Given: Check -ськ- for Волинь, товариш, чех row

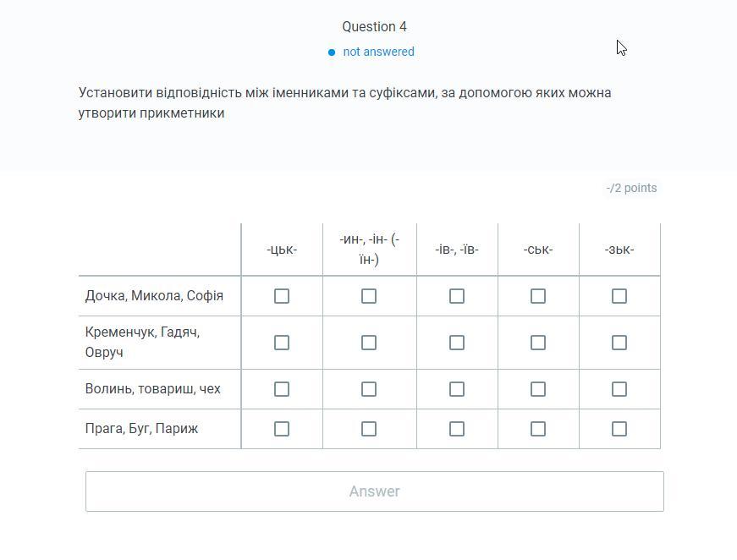Looking at the screenshot, I should pos(538,389).
